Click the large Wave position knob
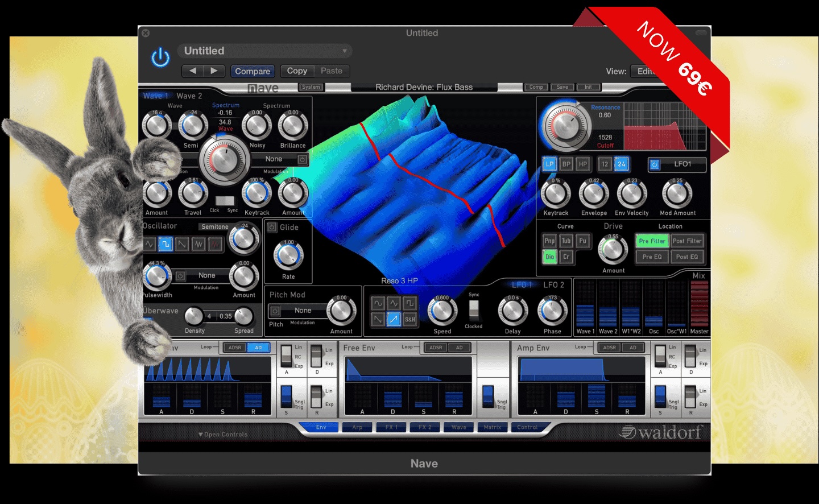 [x=225, y=161]
